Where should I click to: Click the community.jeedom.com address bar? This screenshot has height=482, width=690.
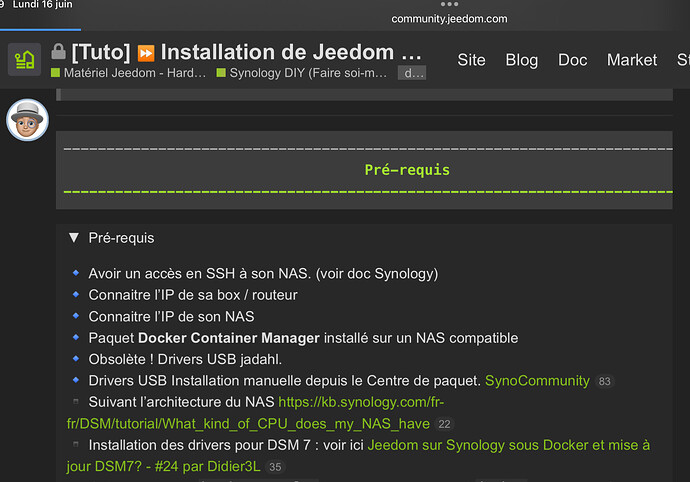(x=449, y=19)
